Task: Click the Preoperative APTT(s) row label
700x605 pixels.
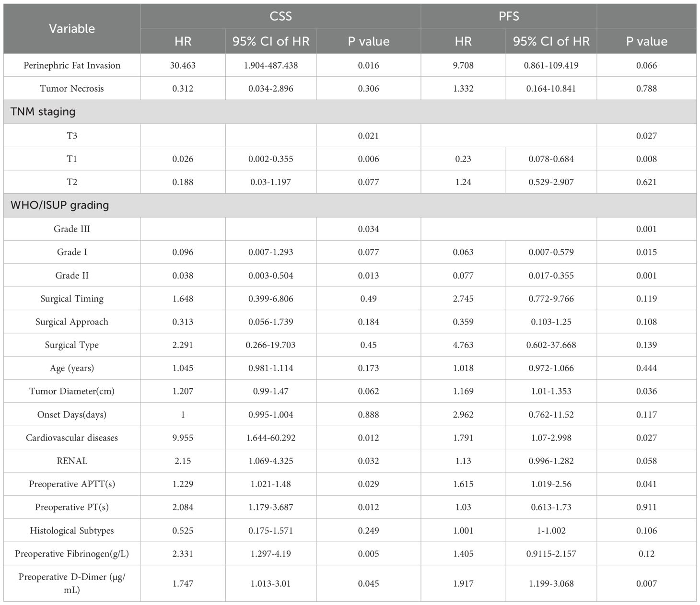Action: (x=72, y=484)
